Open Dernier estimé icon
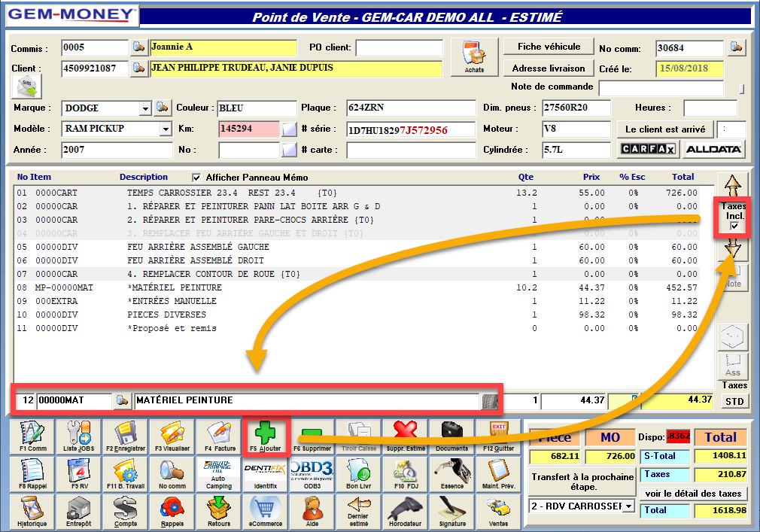Screen dimensions: 760x532 coord(359,512)
